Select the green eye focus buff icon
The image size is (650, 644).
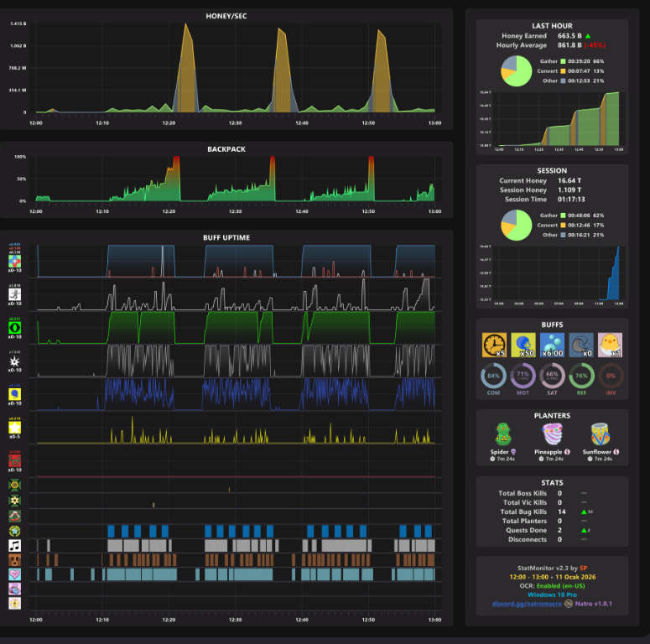click(15, 328)
